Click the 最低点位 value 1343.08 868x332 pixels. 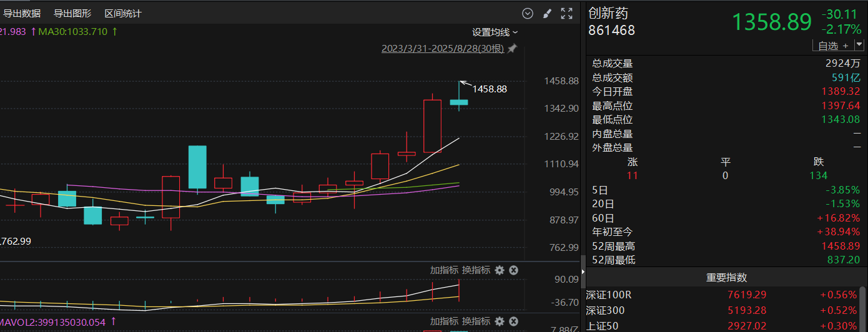pos(841,120)
